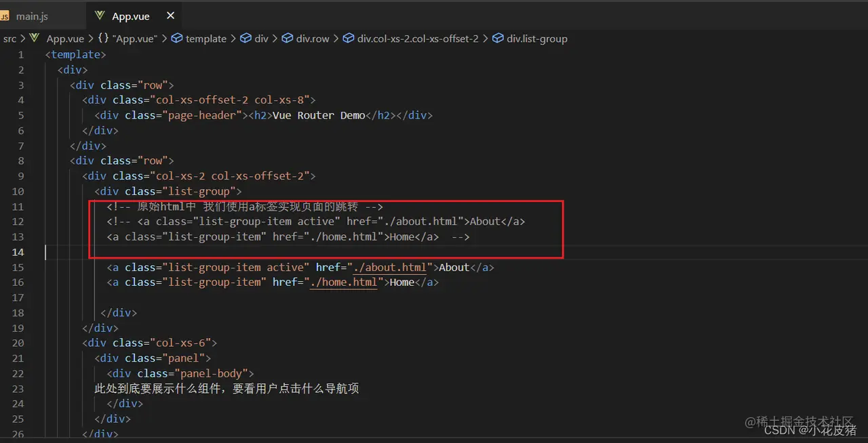Open the div.row breadcrumb segment

click(x=313, y=39)
